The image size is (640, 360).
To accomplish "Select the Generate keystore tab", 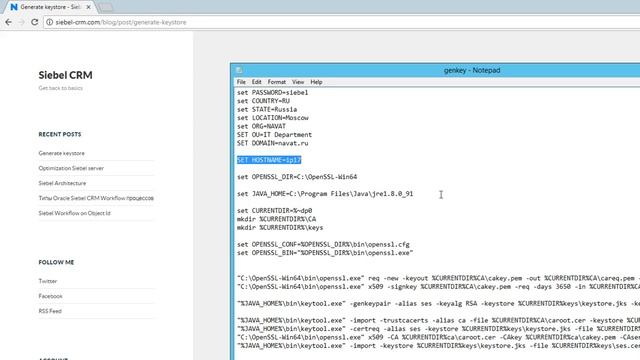I will (x=50, y=7).
